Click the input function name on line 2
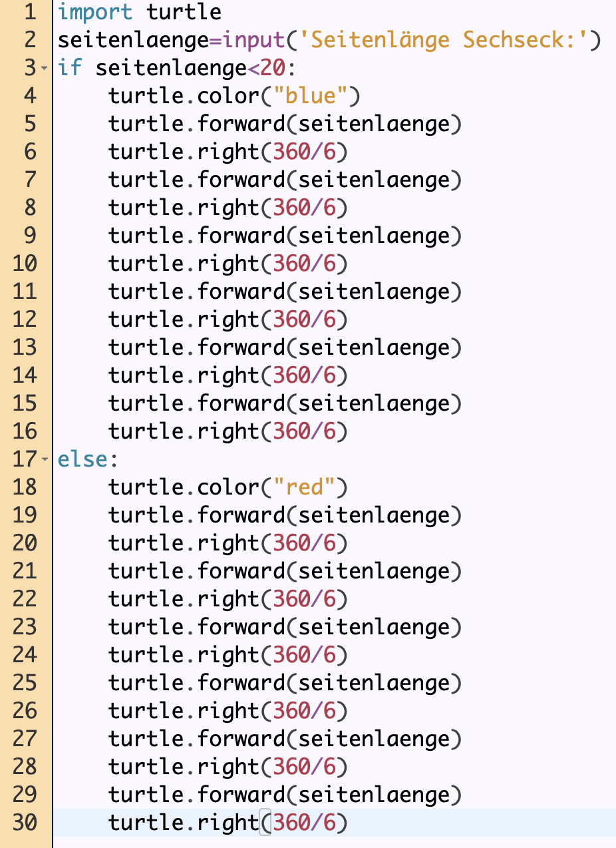 (253, 40)
